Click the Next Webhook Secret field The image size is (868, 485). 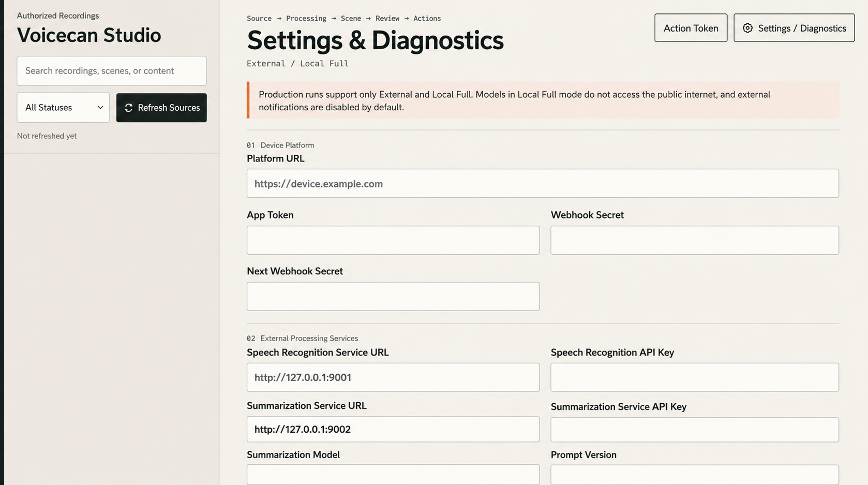[x=393, y=296]
